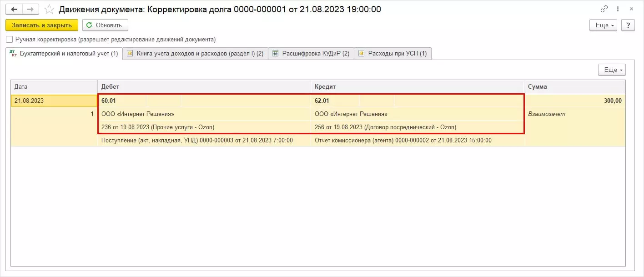Go back with the left arrow button
644x277 pixels.
point(14,9)
